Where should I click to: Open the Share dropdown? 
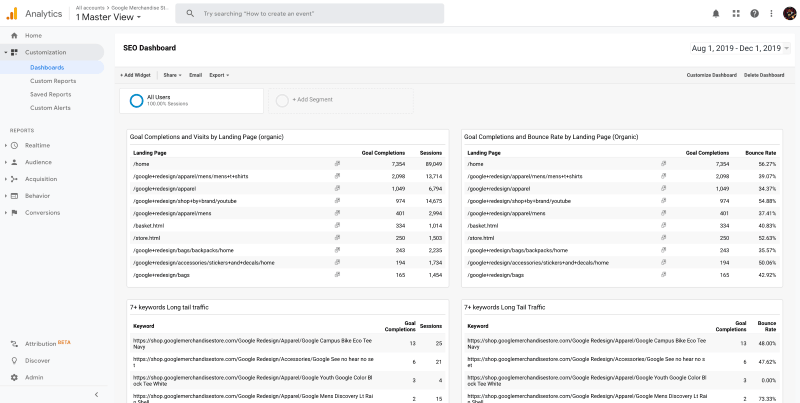(x=172, y=75)
